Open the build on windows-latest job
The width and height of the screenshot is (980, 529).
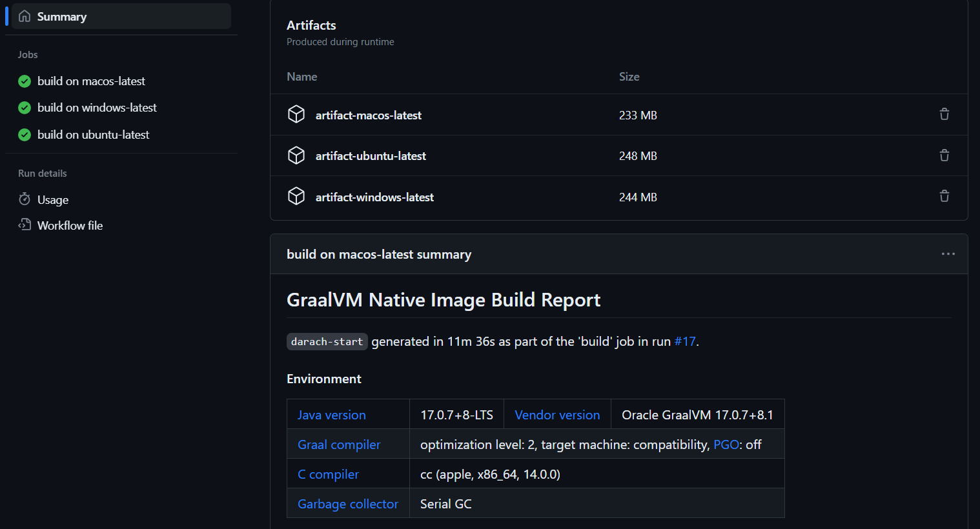click(x=97, y=108)
